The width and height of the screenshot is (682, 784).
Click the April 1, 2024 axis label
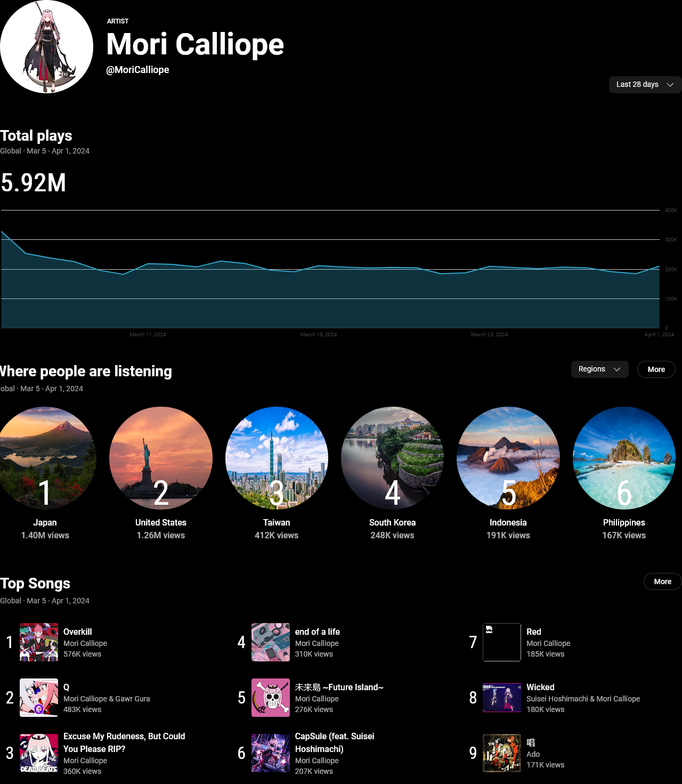pyautogui.click(x=659, y=335)
